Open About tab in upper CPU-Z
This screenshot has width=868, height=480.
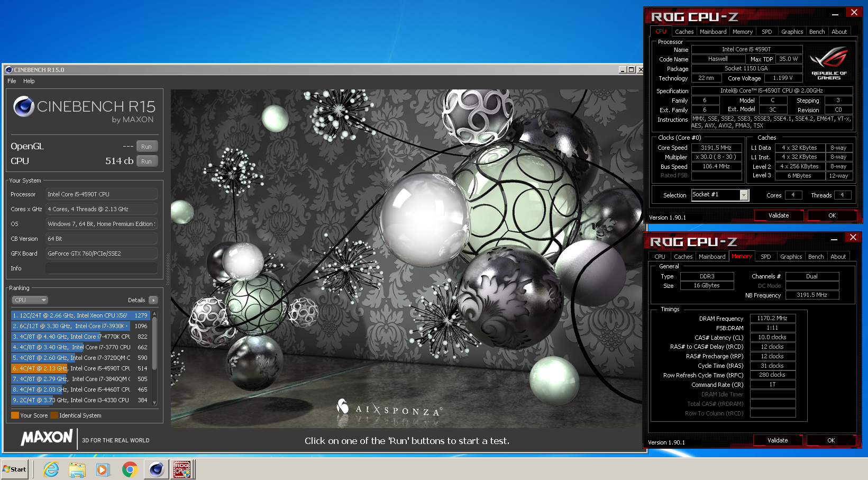pyautogui.click(x=839, y=32)
